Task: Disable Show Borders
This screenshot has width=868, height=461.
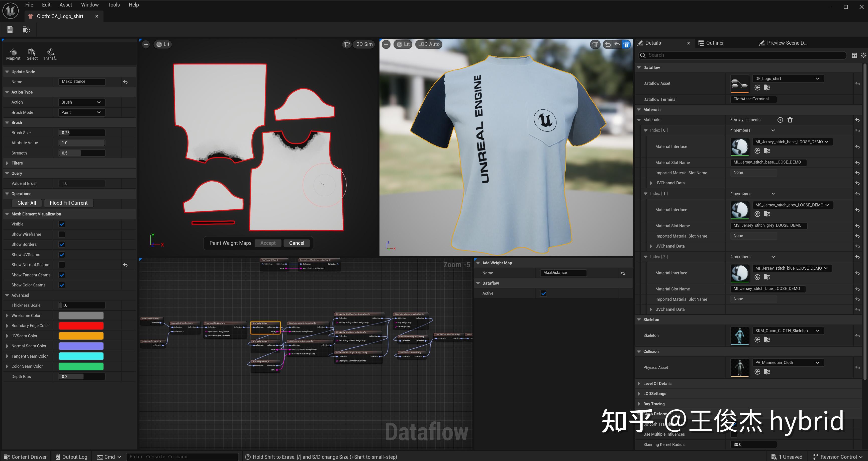Action: 61,244
